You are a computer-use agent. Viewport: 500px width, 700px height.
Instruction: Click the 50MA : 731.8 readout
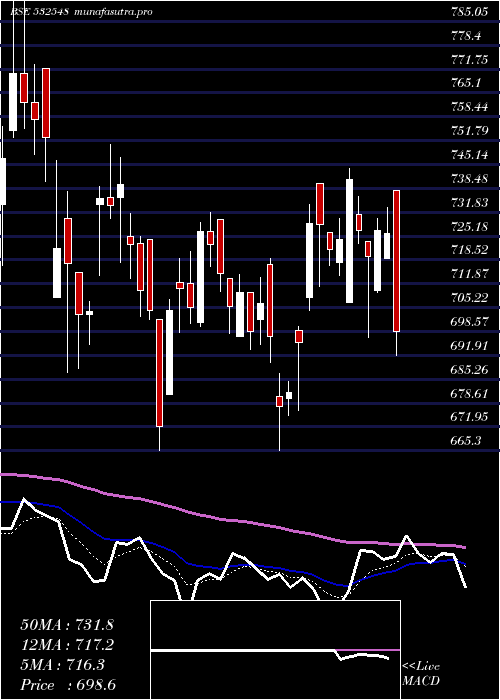click(x=67, y=625)
